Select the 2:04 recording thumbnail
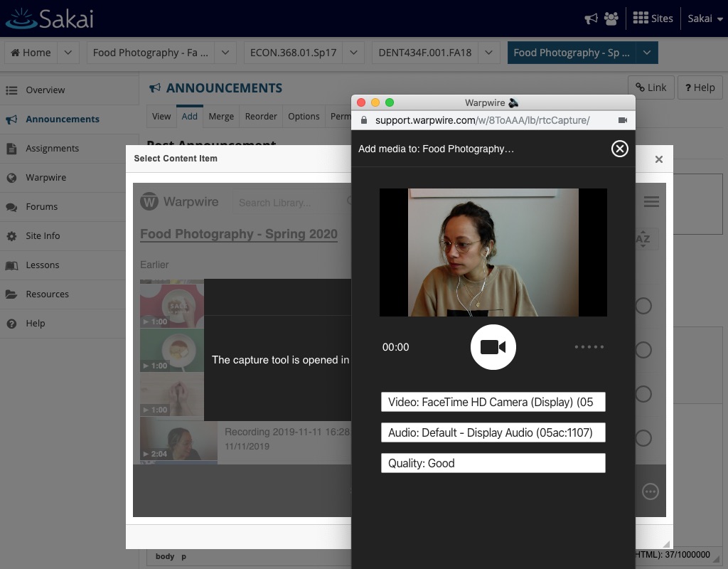The width and height of the screenshot is (728, 569). 178,440
